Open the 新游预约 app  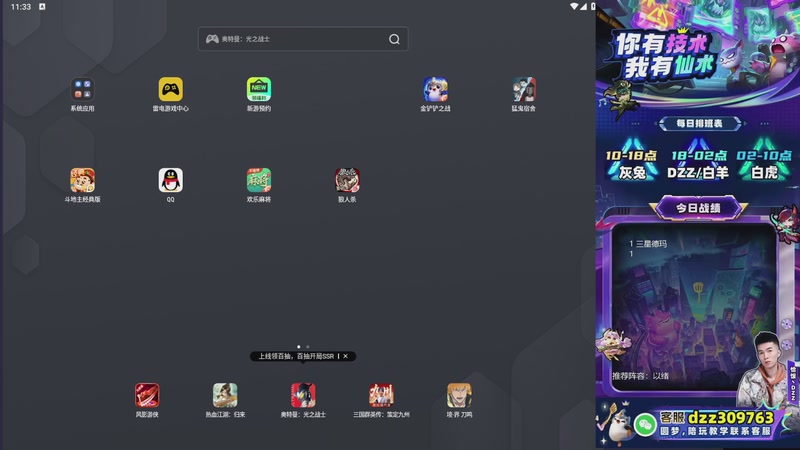click(259, 90)
